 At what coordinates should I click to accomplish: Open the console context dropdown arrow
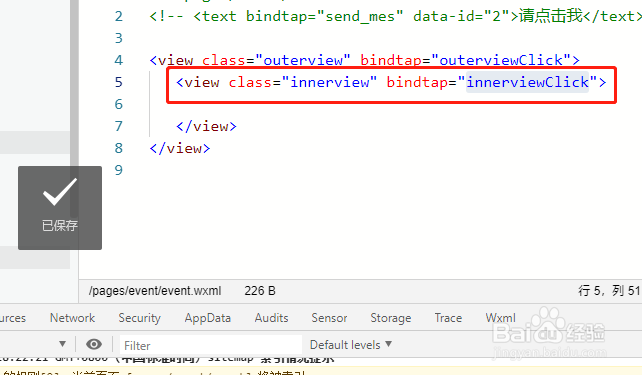(62, 344)
